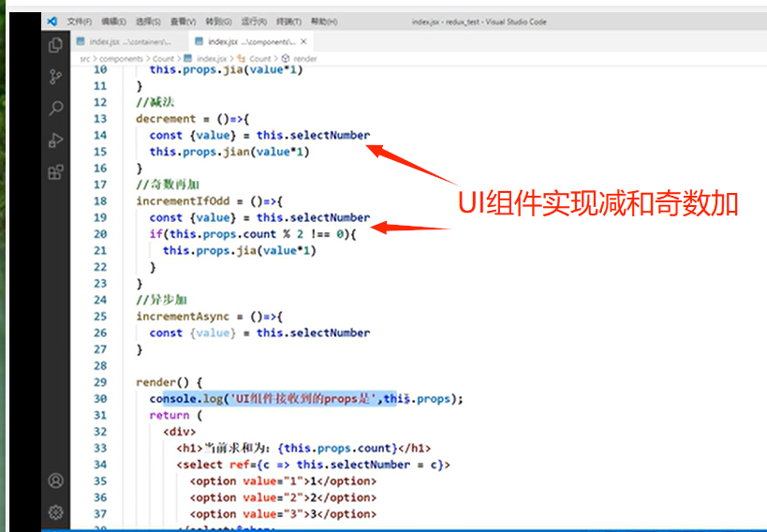This screenshot has width=767, height=532.
Task: Open the 终端(T) menu
Action: pyautogui.click(x=288, y=22)
